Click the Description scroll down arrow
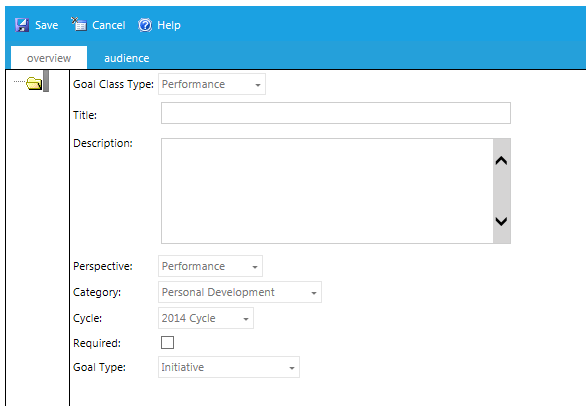Viewport: 586px width, 406px height. pyautogui.click(x=501, y=221)
